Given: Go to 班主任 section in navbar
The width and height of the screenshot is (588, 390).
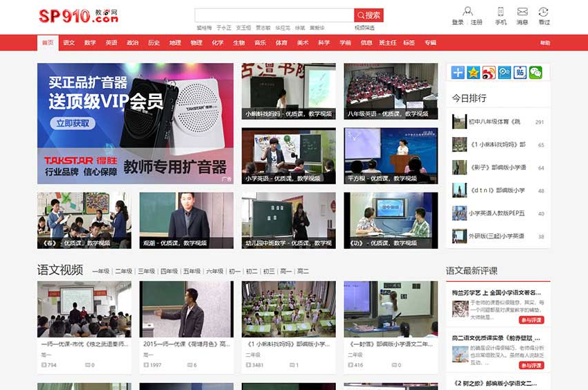Looking at the screenshot, I should coord(388,43).
